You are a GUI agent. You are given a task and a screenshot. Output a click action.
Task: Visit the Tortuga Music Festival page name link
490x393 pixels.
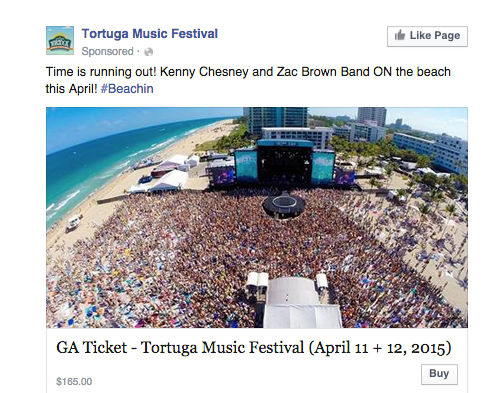[x=150, y=34]
